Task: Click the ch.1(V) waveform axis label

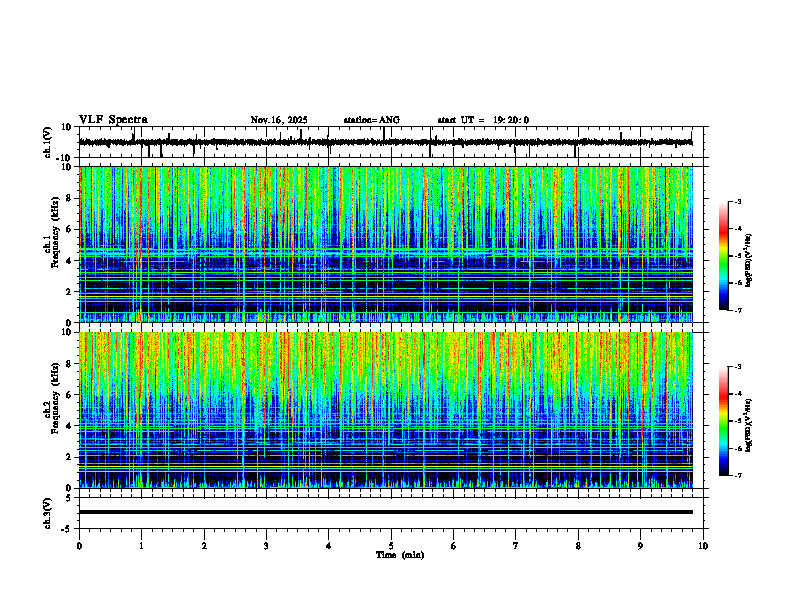Action: pyautogui.click(x=48, y=142)
